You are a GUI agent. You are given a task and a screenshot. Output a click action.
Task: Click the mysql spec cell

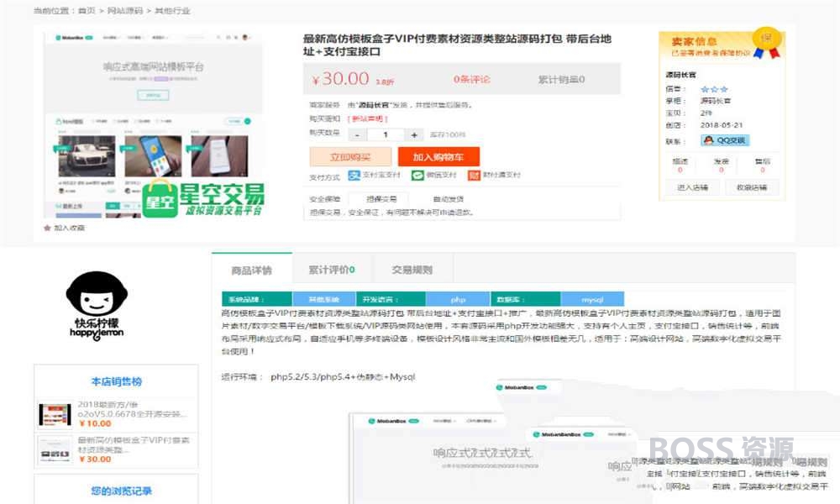coord(592,300)
